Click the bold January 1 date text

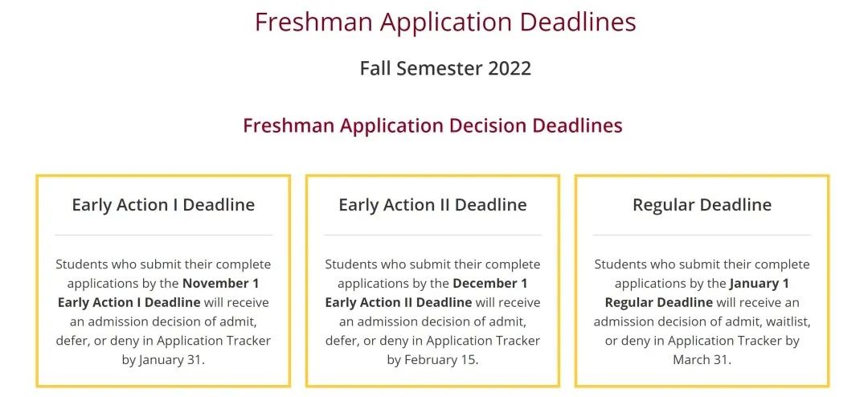point(759,284)
